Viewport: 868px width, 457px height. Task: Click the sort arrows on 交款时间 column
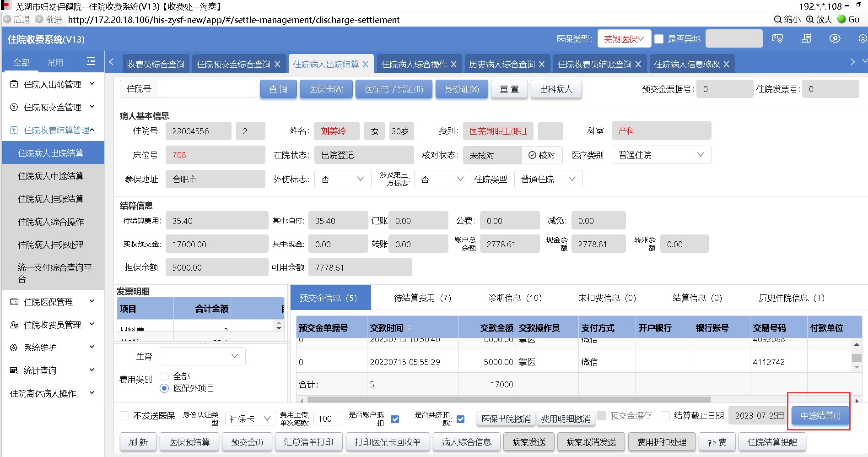pyautogui.click(x=409, y=328)
